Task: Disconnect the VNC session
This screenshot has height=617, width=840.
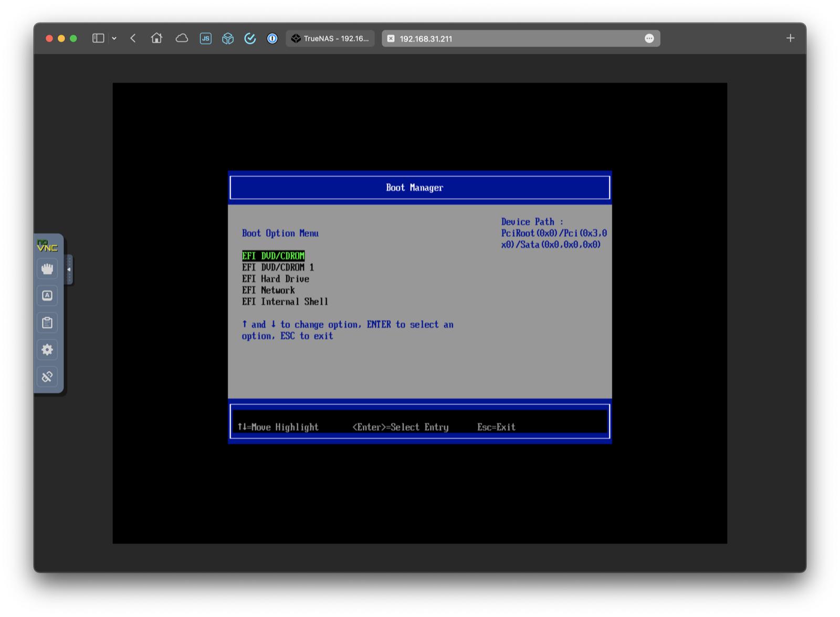Action: pos(47,377)
